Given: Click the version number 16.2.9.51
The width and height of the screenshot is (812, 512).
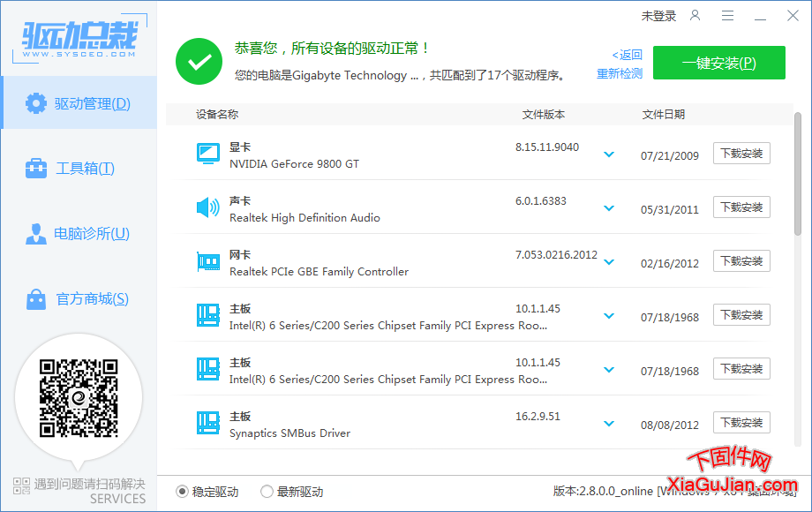Looking at the screenshot, I should tap(538, 417).
